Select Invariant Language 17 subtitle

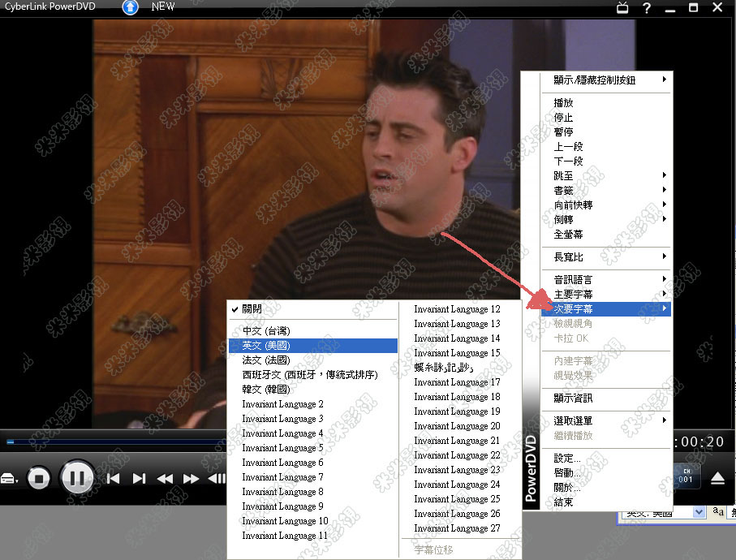460,382
